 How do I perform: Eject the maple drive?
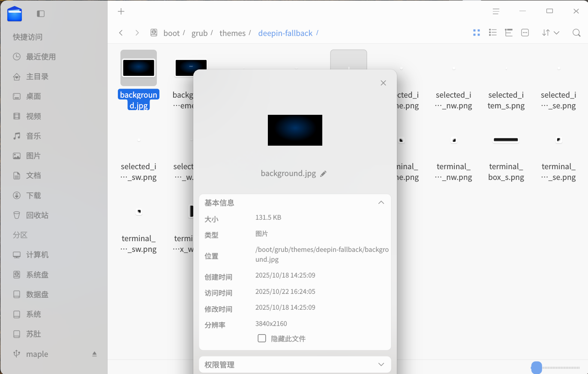point(94,354)
